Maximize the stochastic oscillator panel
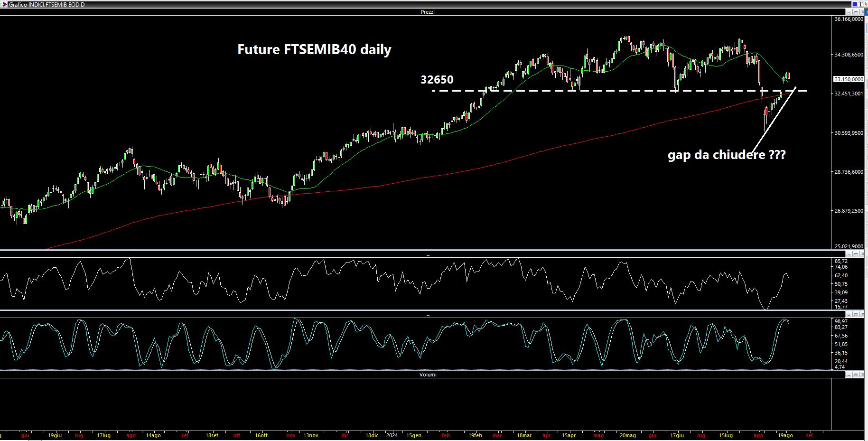Screen dimensions: 868x441 tap(856, 314)
